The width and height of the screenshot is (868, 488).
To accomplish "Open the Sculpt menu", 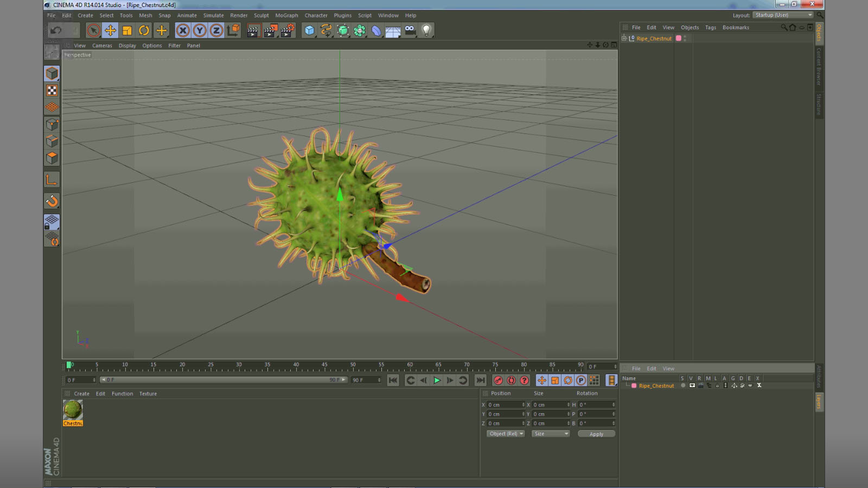I will [x=261, y=15].
